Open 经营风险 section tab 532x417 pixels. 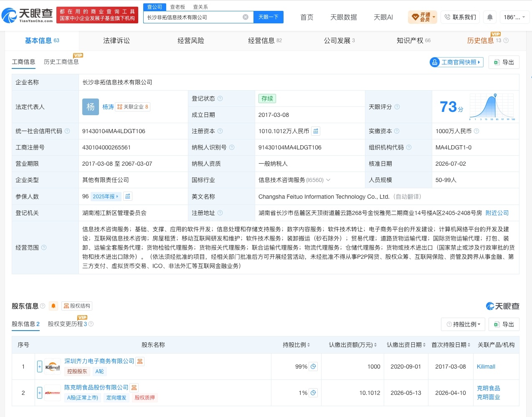191,40
